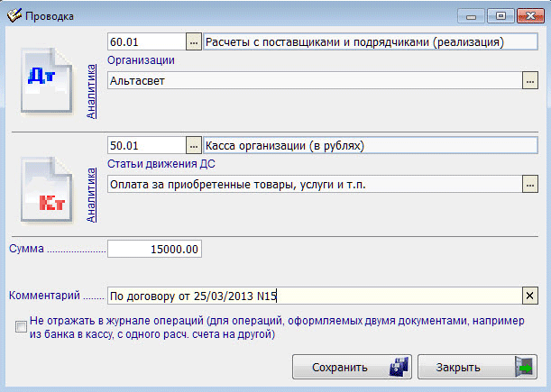The width and height of the screenshot is (551, 392).
Task: Toggle Не отражать в журнале операций checkbox
Action: click(x=21, y=326)
